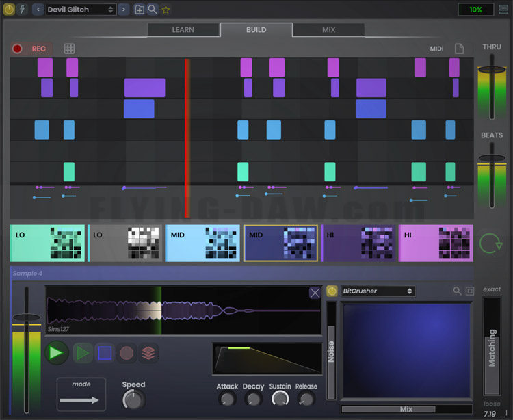Toggle the red record circle button

pos(17,49)
